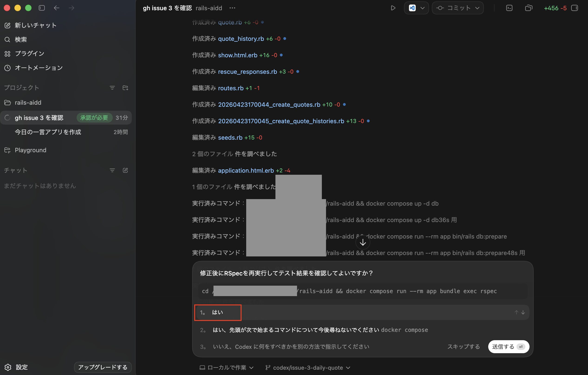The image size is (588, 375).
Task: Open 今日の一言アプリを作成 chat in sidebar
Action: click(x=48, y=132)
